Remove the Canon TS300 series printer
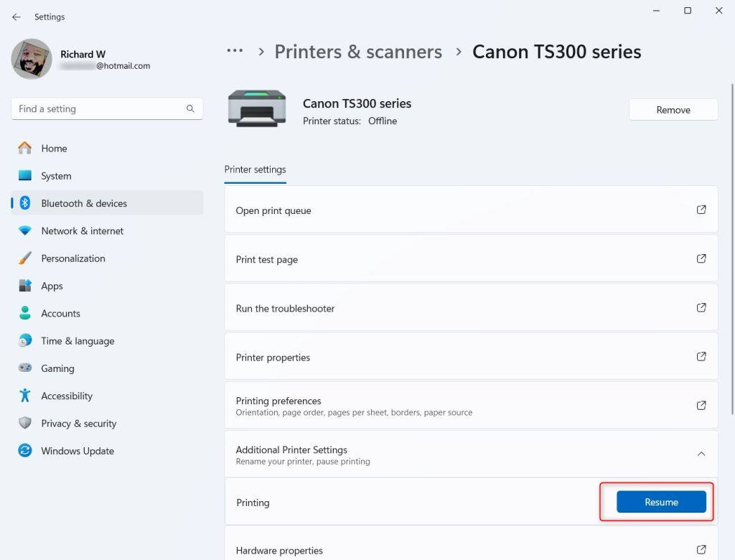Viewport: 735px width, 560px height. 673,110
